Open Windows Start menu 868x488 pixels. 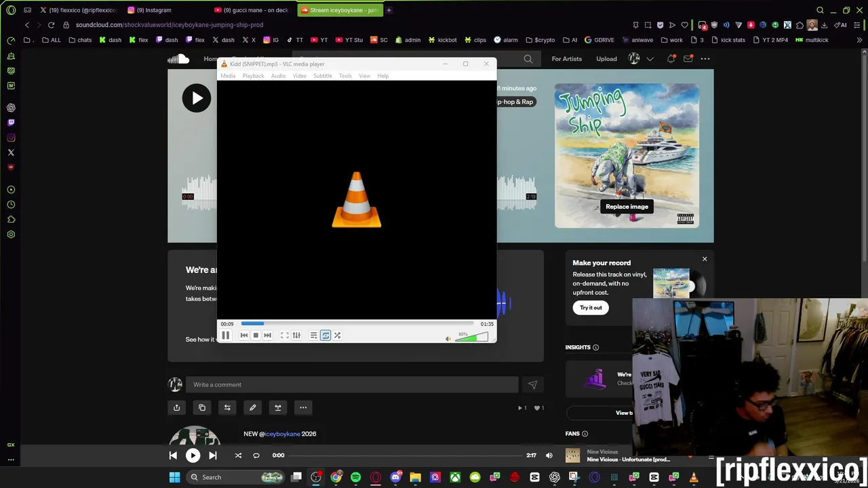point(174,477)
